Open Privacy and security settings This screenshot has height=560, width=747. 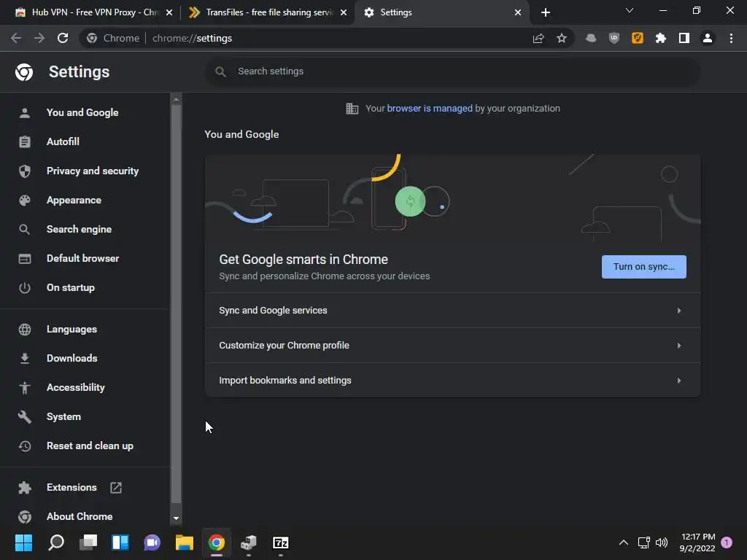tap(93, 171)
